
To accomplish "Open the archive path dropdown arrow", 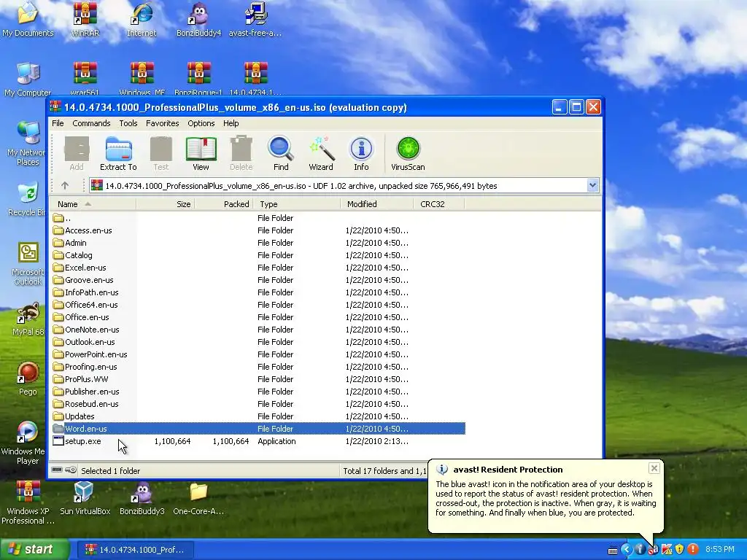I will click(592, 186).
